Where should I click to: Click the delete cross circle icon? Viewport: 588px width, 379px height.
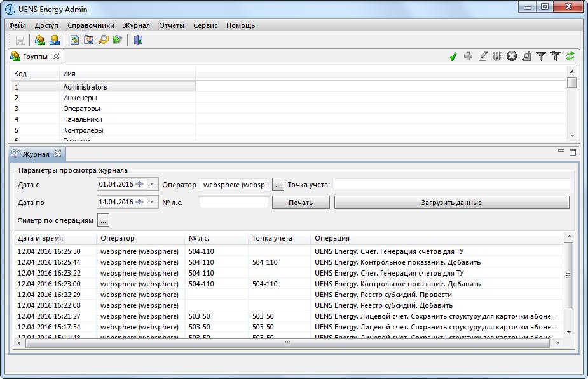512,56
